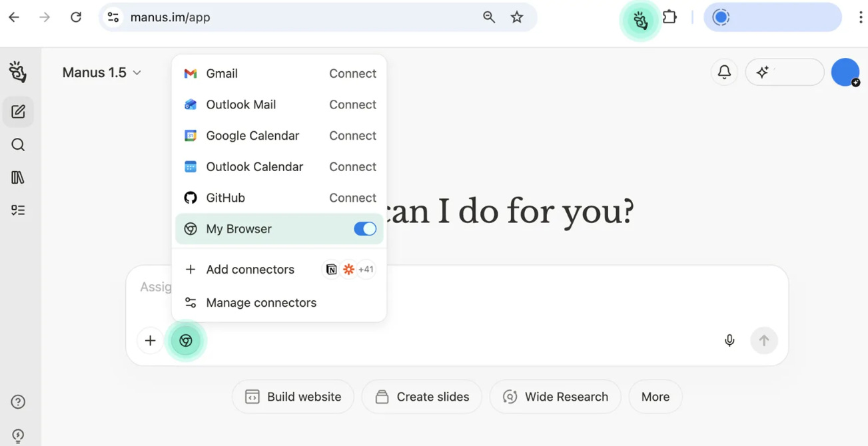The image size is (868, 446).
Task: Toggle the My Browser switch off
Action: click(365, 229)
